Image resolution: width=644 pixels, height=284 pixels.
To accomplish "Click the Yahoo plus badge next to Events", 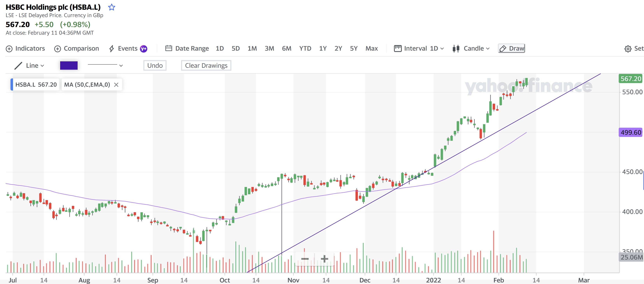I will 144,48.
